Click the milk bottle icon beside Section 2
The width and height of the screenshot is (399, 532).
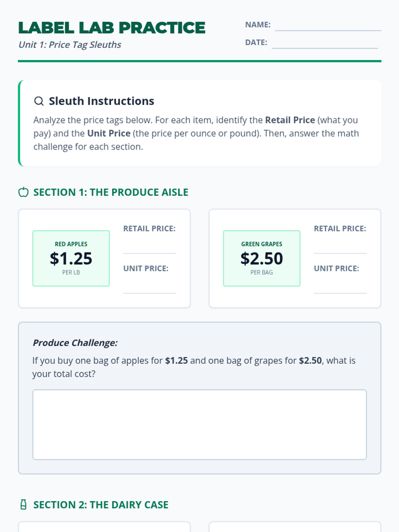click(23, 505)
